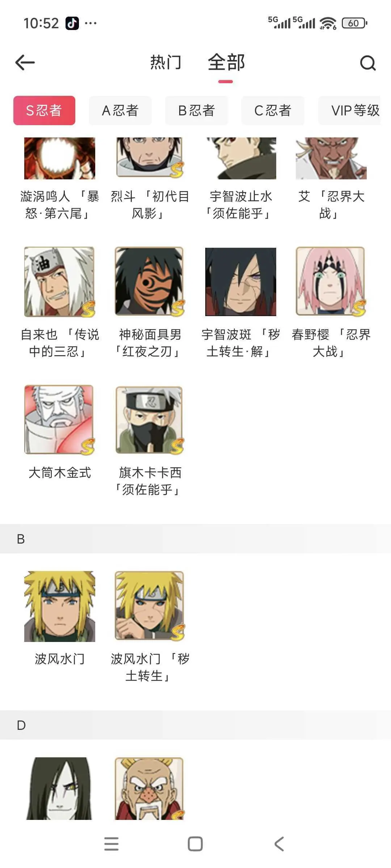Select 大筒木金式 character icon
Viewport: 391px width, 868px height.
(x=60, y=420)
